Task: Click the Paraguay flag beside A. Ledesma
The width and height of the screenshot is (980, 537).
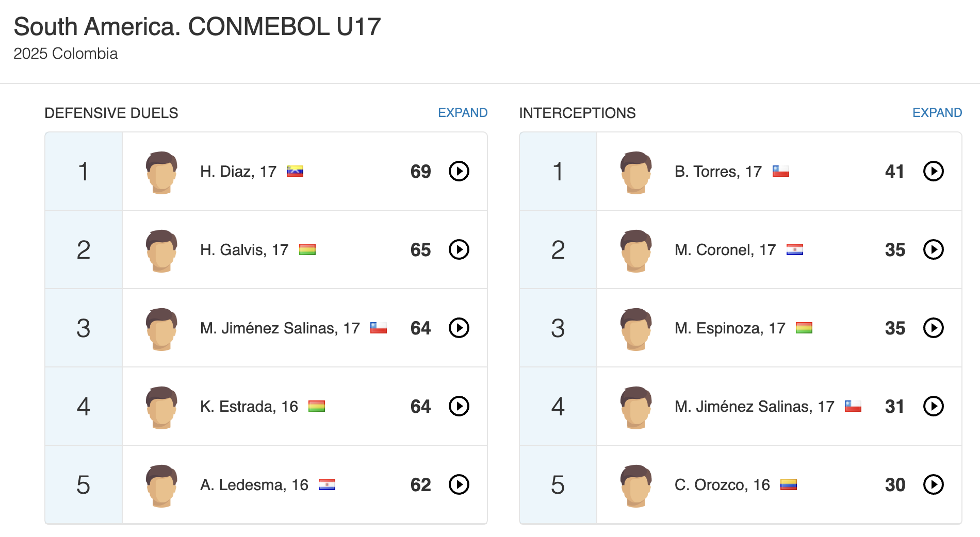Action: 326,484
